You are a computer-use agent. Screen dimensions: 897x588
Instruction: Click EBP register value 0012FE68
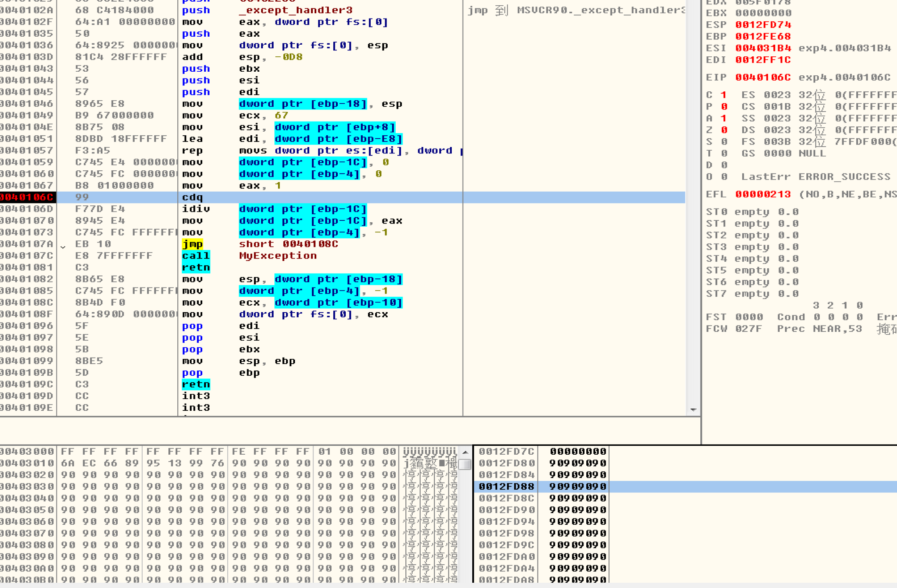tap(763, 36)
